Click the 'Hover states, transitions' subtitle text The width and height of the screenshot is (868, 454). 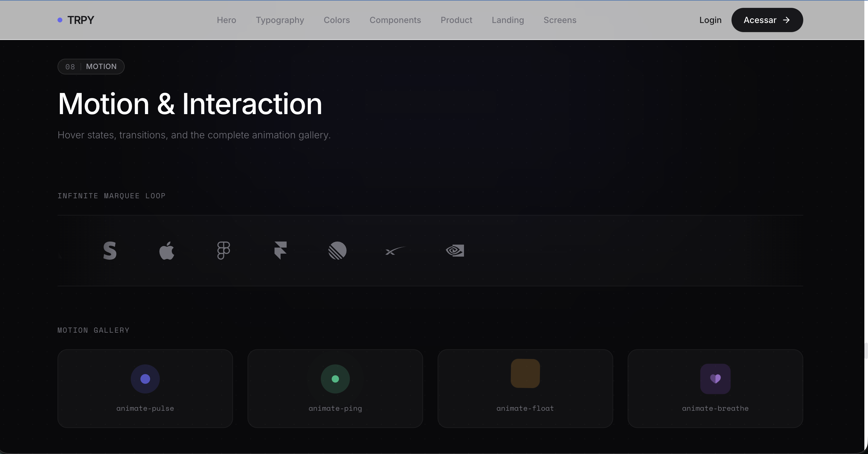194,135
